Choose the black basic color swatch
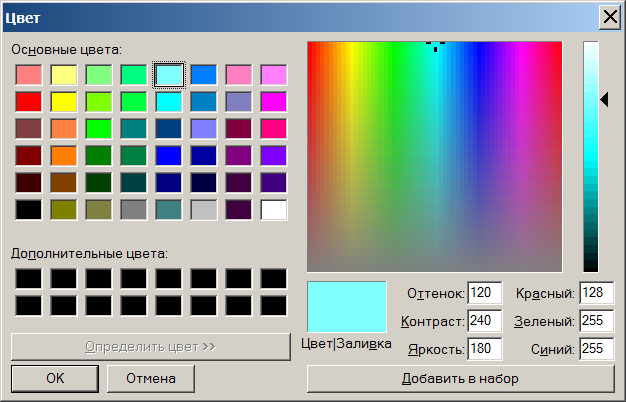The image size is (626, 402). 28,209
